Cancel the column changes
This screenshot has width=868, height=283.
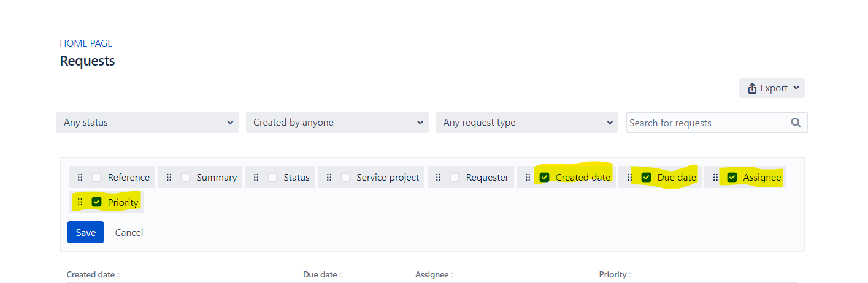pos(129,233)
